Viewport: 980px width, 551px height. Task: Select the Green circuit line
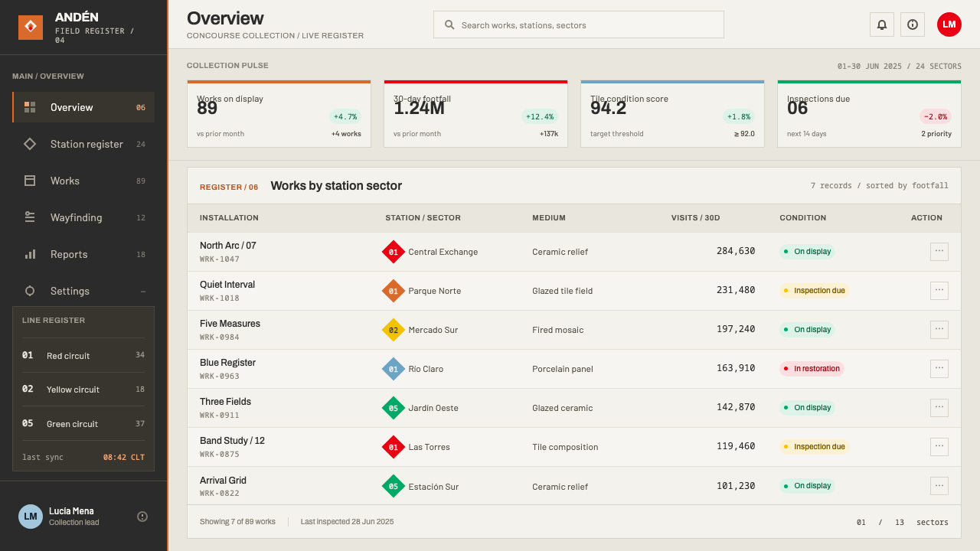click(x=83, y=423)
